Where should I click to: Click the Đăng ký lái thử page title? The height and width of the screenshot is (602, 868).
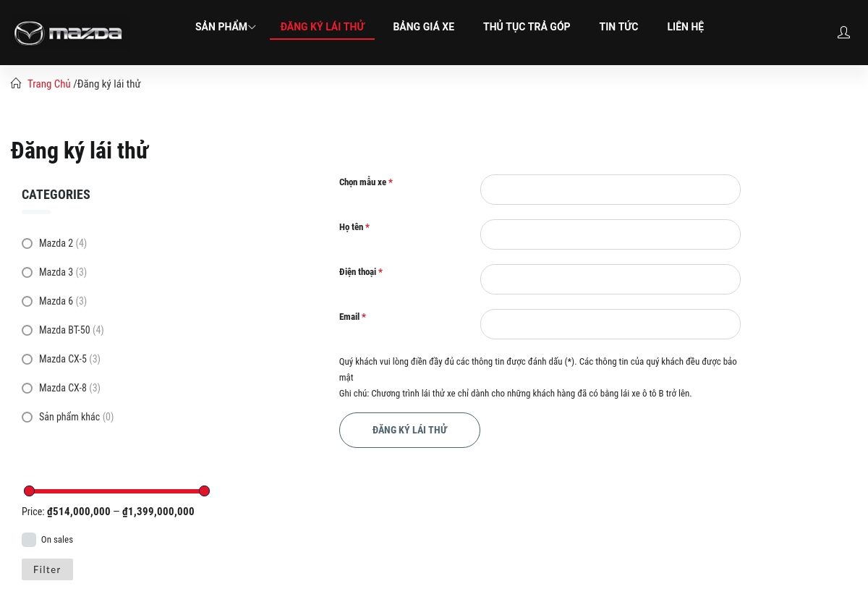coord(80,151)
